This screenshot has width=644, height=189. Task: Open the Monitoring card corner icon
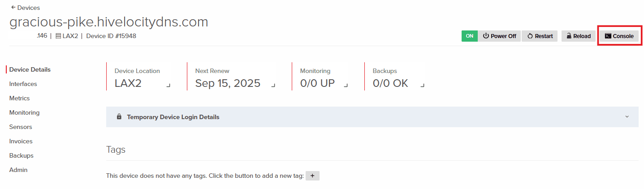tap(346, 85)
